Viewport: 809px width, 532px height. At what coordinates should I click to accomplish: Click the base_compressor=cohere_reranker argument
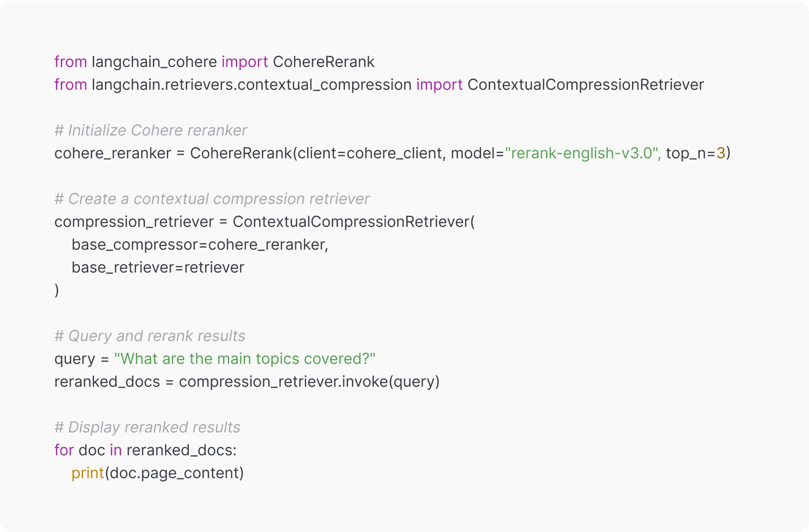click(199, 244)
